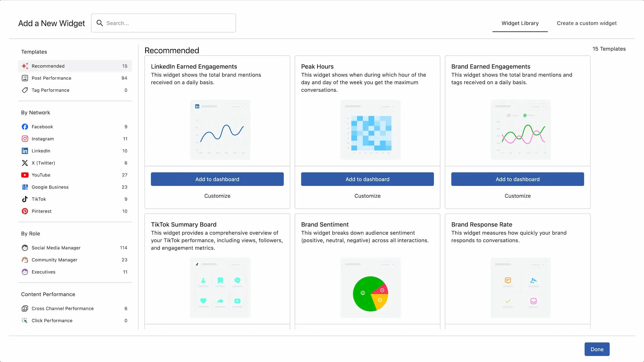This screenshot has height=362, width=644.
Task: Switch to the Widget Library tab
Action: pyautogui.click(x=520, y=23)
